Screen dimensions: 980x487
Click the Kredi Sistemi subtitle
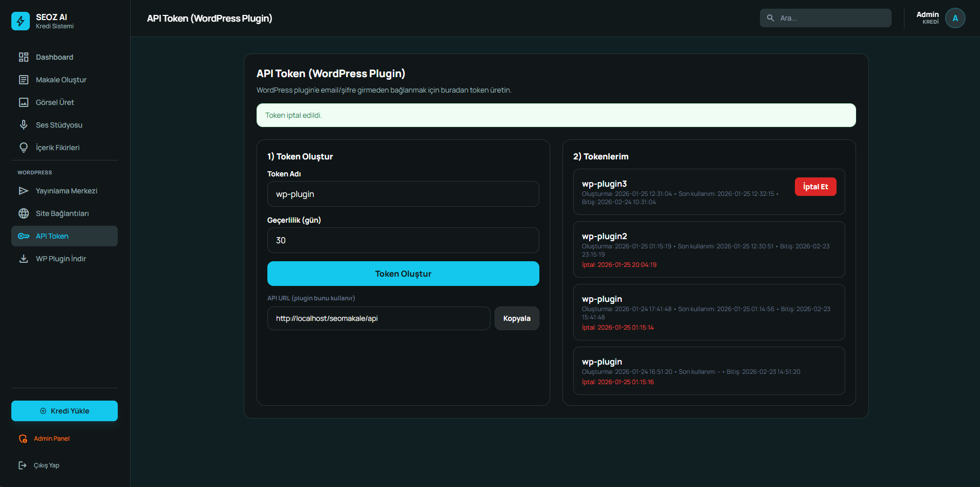[55, 26]
